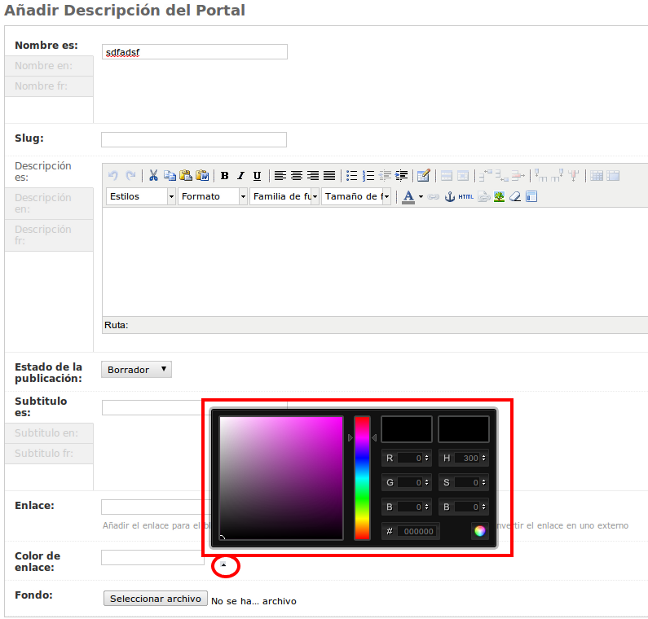Open the Estilos dropdown
The width and height of the screenshot is (648, 619).
(x=141, y=197)
